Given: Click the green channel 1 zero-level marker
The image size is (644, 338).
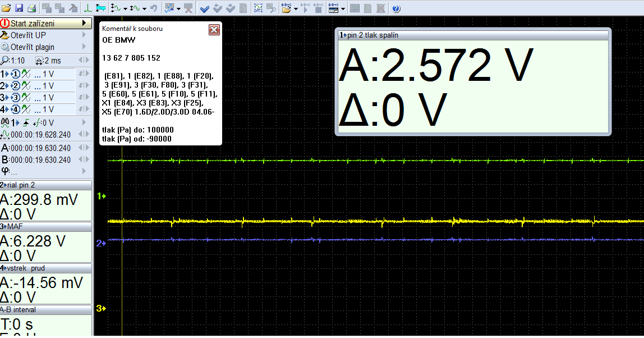Looking at the screenshot, I should coord(101,196).
